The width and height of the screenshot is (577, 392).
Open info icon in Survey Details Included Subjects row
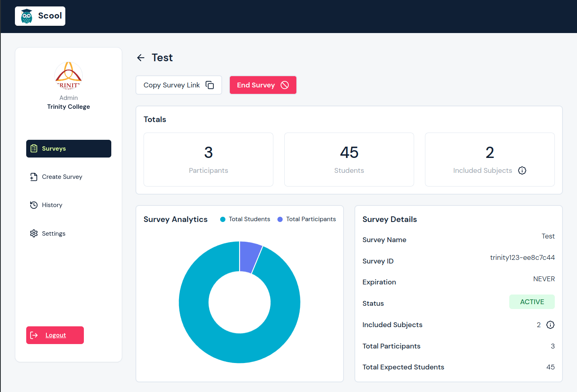(550, 325)
